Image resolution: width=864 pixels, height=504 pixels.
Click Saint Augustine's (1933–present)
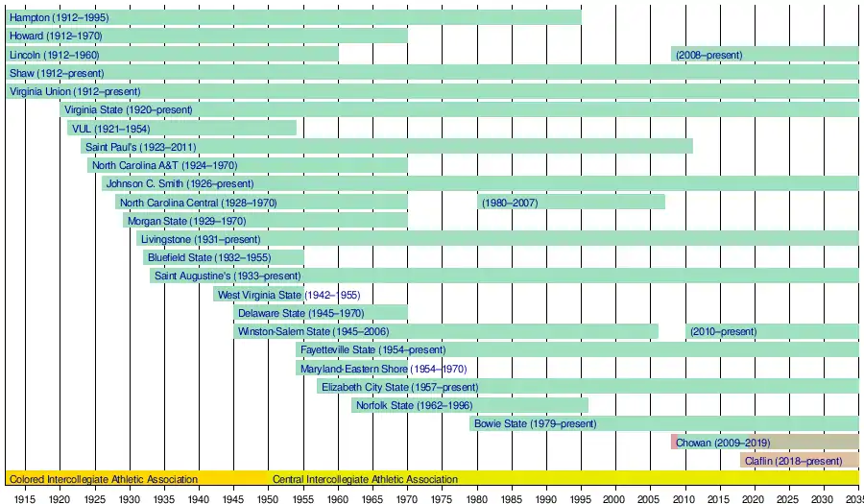[228, 276]
